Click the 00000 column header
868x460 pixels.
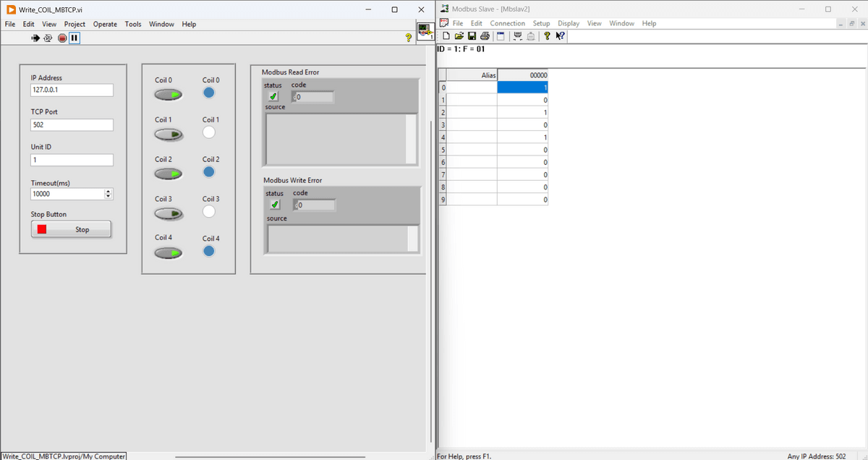coord(523,75)
